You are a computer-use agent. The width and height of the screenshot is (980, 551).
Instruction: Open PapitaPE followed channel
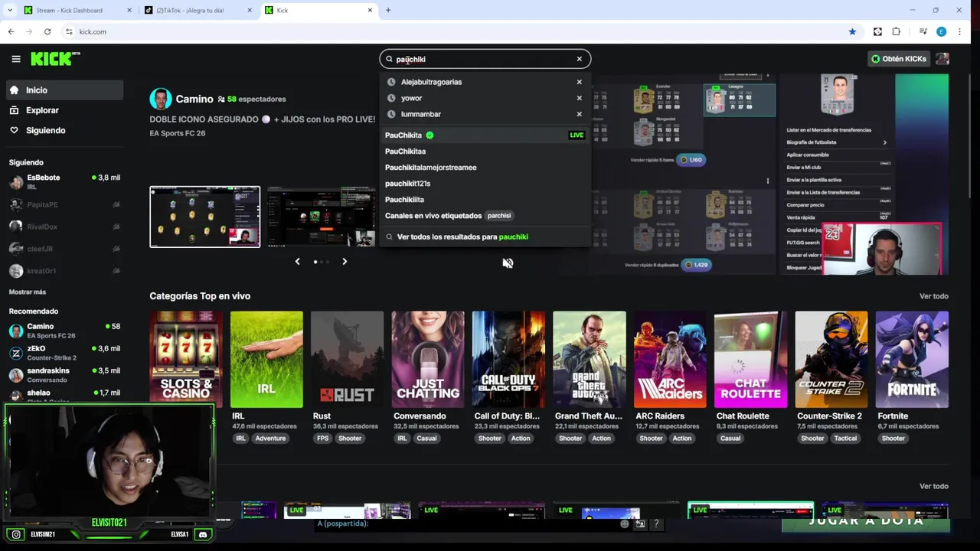[64, 205]
